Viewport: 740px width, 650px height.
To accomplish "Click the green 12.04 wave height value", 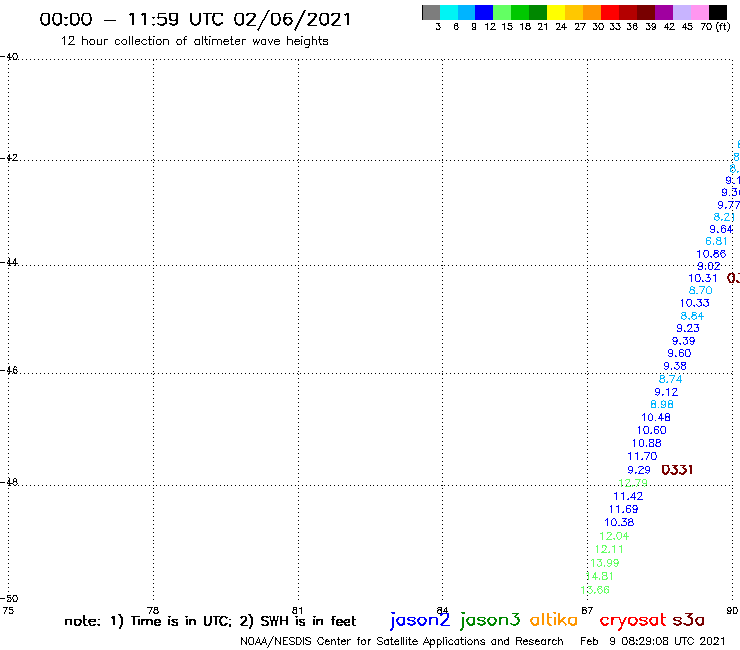I will coord(614,536).
